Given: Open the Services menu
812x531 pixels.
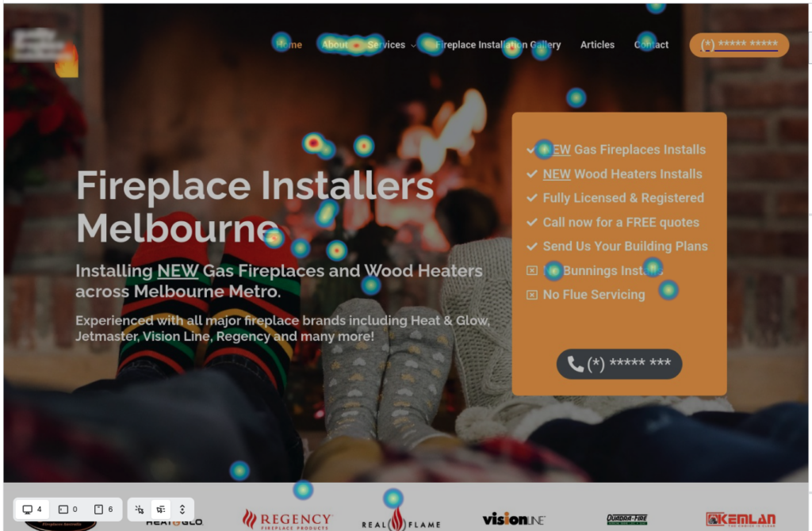Looking at the screenshot, I should pos(386,45).
